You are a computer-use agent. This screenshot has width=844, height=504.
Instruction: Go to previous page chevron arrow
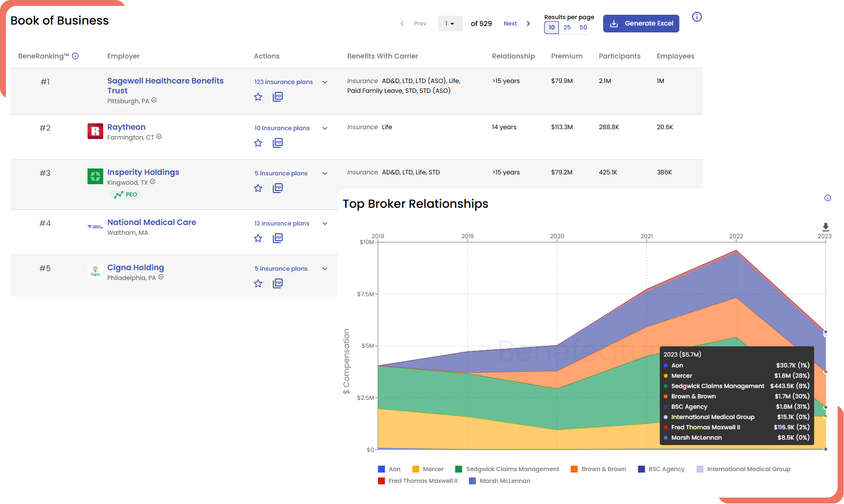click(x=402, y=24)
